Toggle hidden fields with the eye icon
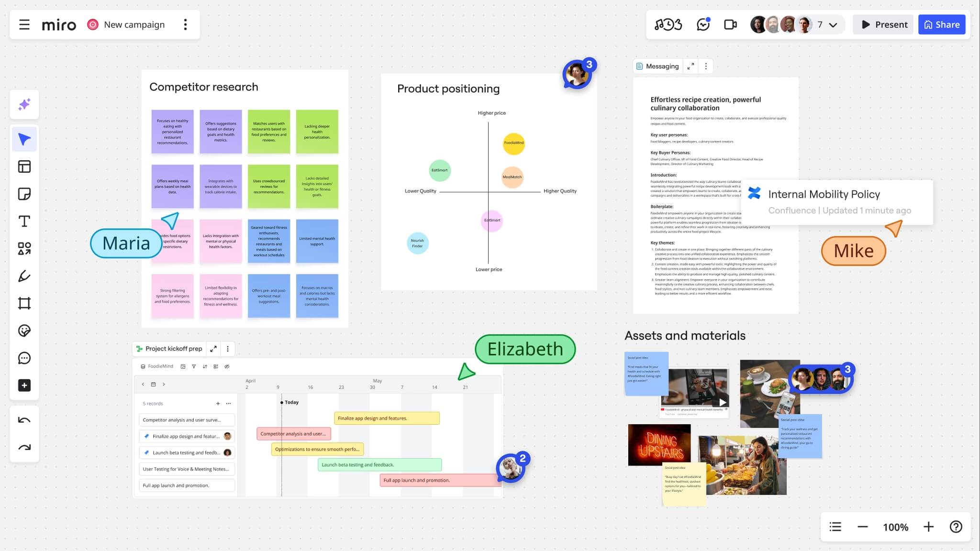The height and width of the screenshot is (551, 980). tap(227, 366)
